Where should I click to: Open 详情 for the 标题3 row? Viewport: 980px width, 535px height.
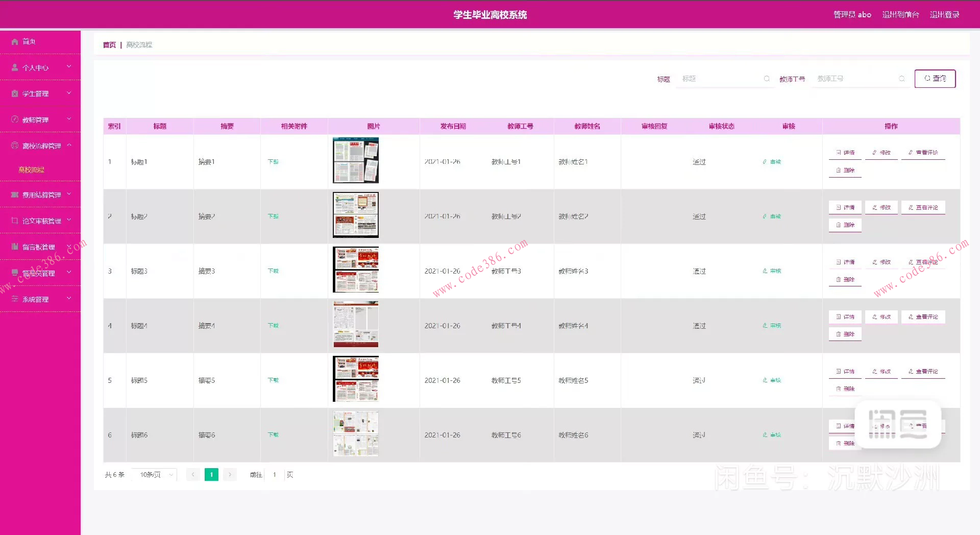tap(845, 262)
